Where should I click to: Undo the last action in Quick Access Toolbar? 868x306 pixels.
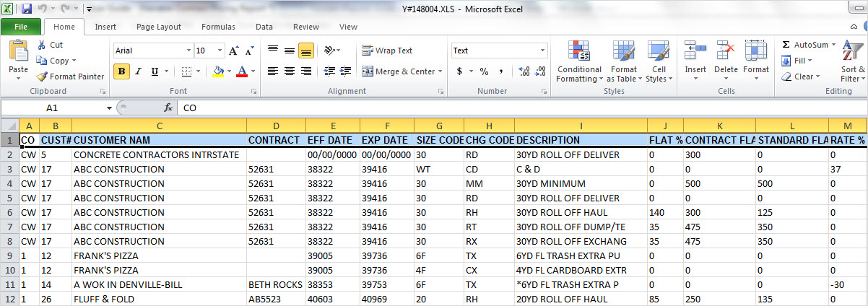pyautogui.click(x=43, y=9)
